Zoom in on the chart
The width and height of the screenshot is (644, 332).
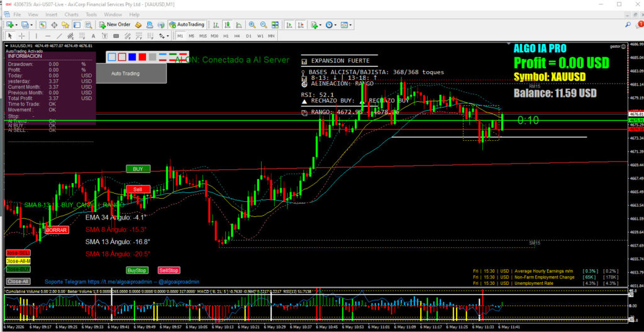tap(252, 25)
